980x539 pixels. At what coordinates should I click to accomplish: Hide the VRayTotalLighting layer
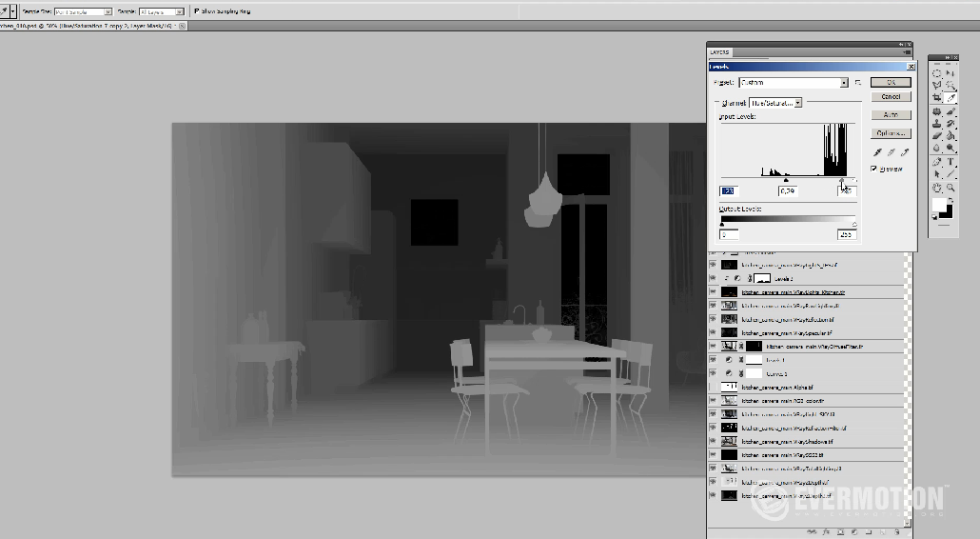coord(713,469)
